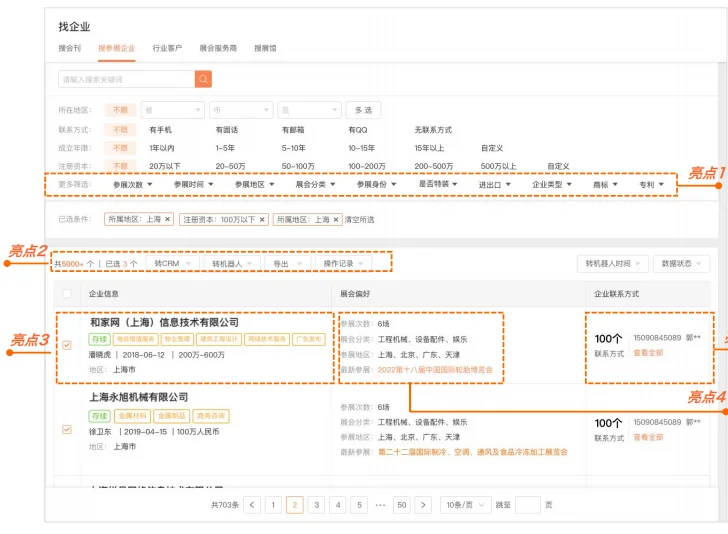Click the 跳至 page number input
Image resolution: width=728 pixels, height=534 pixels.
[528, 505]
